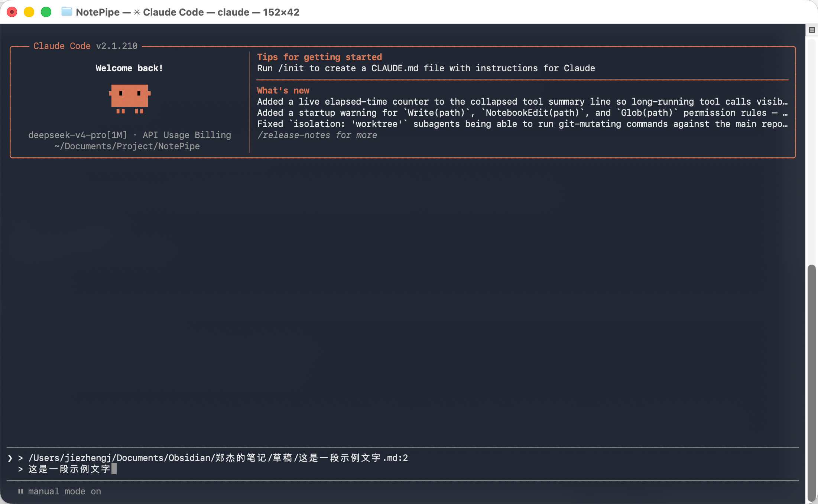Click the 'Claude Code v2.1.210' box title
The width and height of the screenshot is (818, 504).
point(85,46)
